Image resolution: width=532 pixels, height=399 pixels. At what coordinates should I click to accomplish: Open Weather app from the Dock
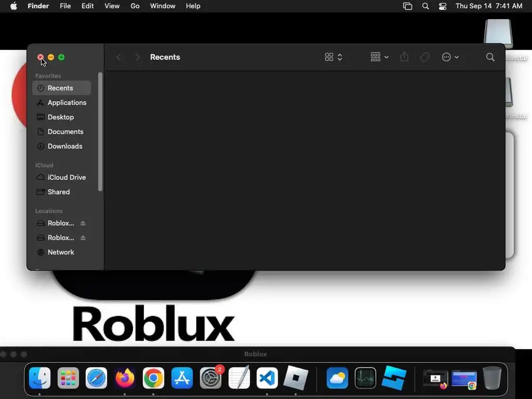pyautogui.click(x=337, y=378)
